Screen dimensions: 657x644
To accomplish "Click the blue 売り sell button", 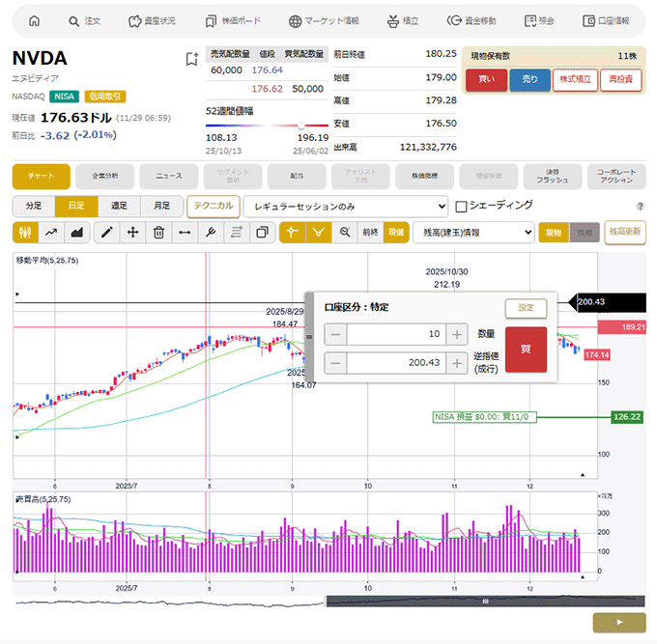I will 529,80.
